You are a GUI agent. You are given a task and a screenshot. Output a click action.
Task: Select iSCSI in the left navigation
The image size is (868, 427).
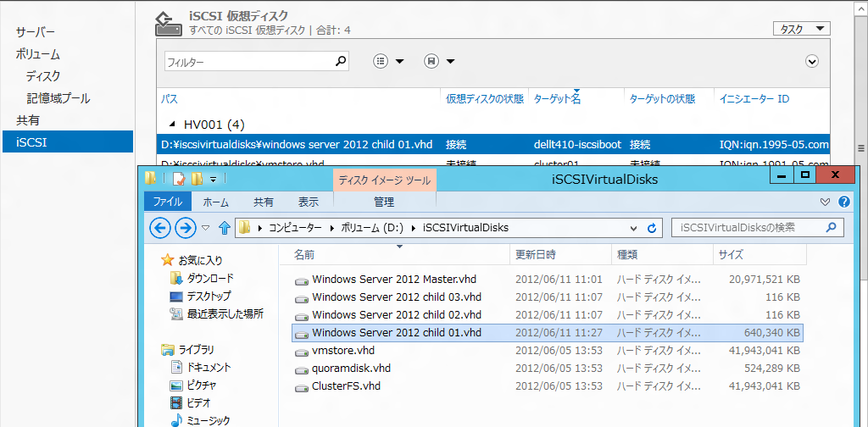tap(68, 141)
